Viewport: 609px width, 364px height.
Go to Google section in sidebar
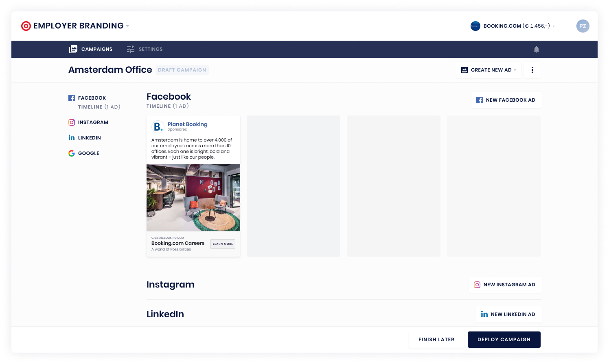pos(89,153)
